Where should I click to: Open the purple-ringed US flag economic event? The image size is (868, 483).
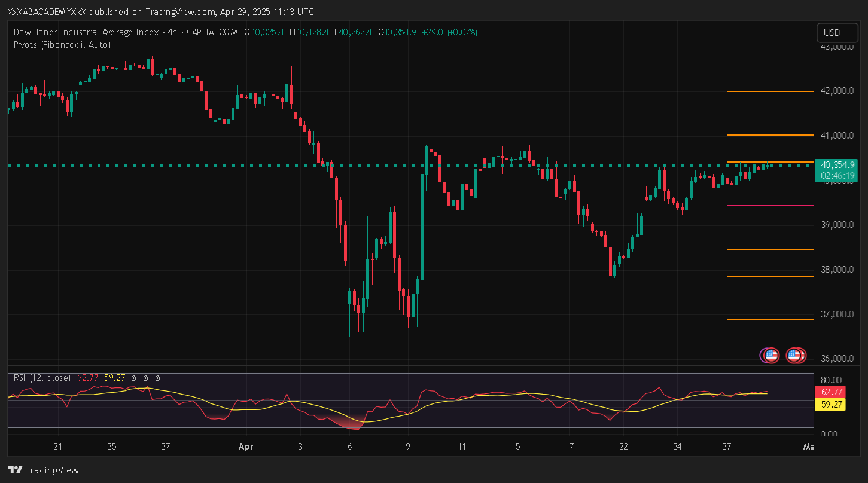point(770,356)
